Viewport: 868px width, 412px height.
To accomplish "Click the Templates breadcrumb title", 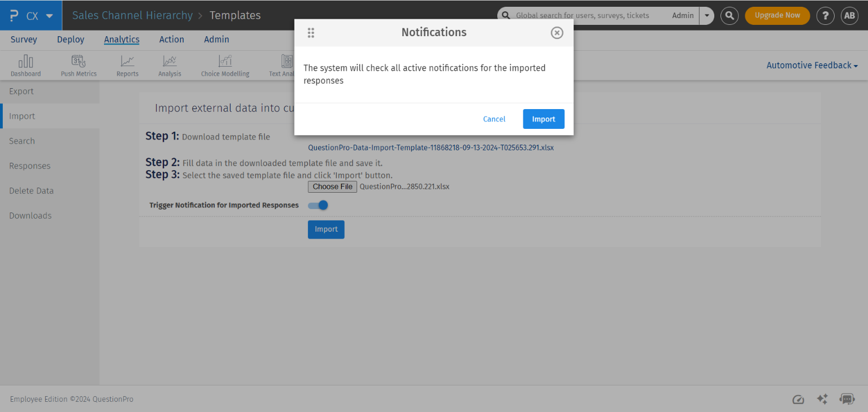I will click(x=235, y=15).
